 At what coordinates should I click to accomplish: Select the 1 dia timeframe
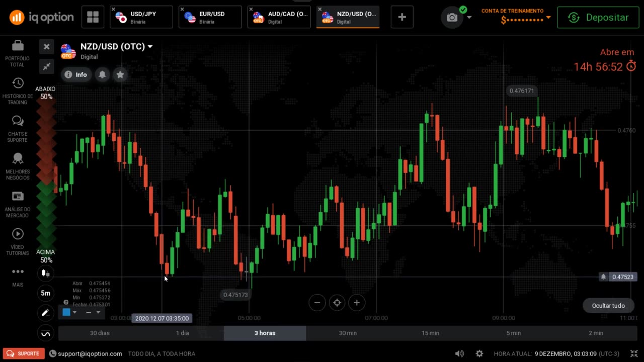point(183,333)
